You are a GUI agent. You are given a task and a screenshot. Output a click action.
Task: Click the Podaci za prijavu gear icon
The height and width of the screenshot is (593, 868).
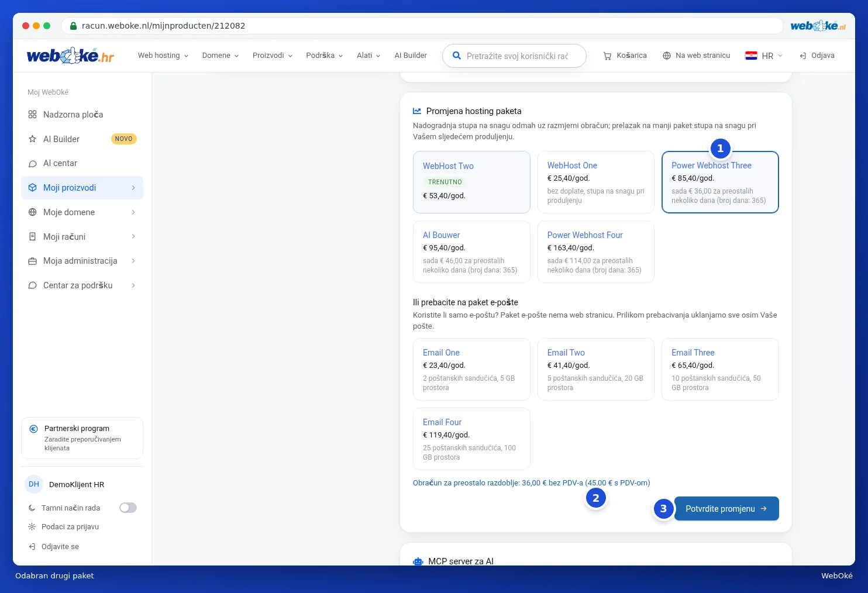(32, 527)
